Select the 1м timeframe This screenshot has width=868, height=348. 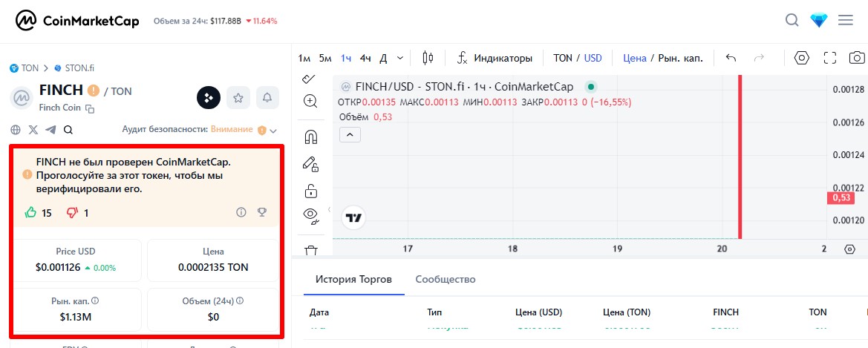tap(304, 58)
